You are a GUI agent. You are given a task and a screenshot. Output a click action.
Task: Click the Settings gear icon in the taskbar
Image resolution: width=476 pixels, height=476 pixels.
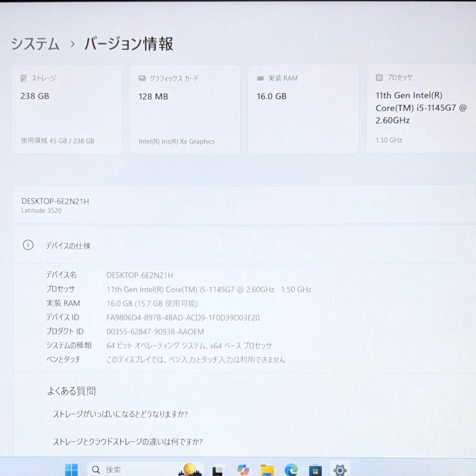pos(339,470)
